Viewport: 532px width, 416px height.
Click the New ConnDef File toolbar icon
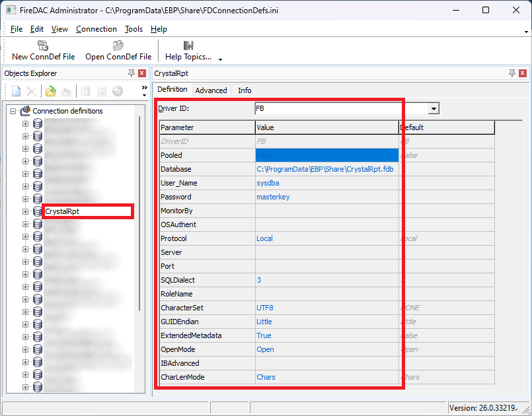[43, 46]
